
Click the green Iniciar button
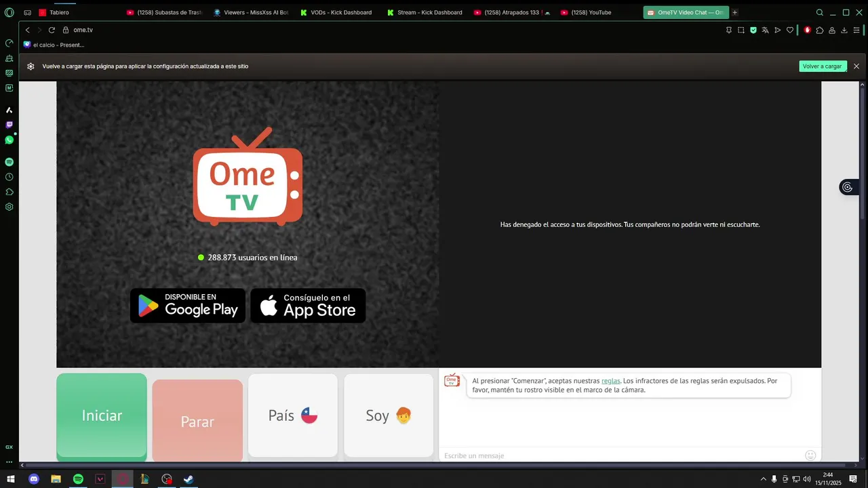coord(102,415)
